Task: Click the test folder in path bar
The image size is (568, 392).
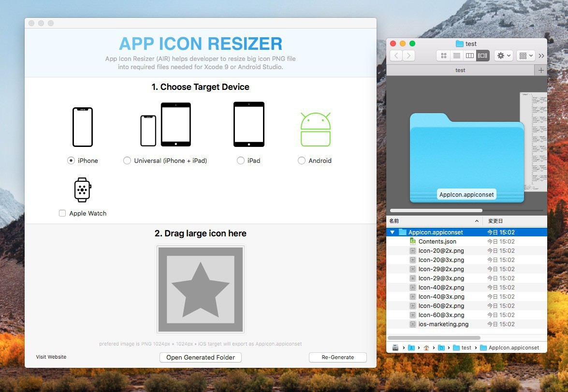Action: click(x=462, y=348)
